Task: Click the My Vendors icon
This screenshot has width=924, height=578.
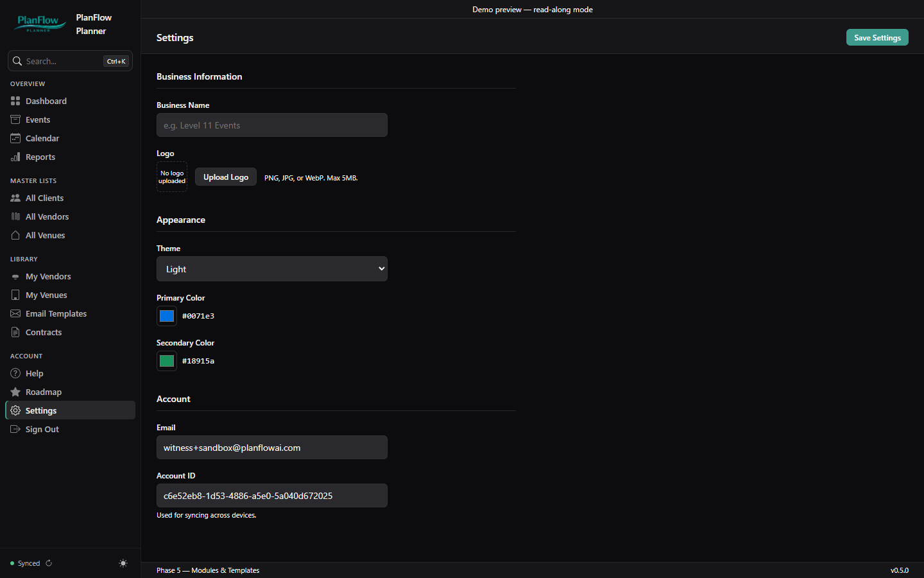Action: click(x=15, y=277)
